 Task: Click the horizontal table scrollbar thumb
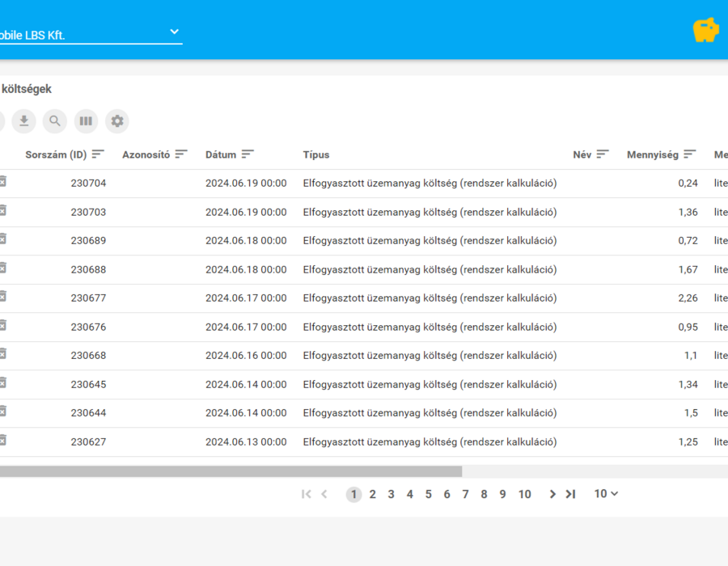(231, 471)
